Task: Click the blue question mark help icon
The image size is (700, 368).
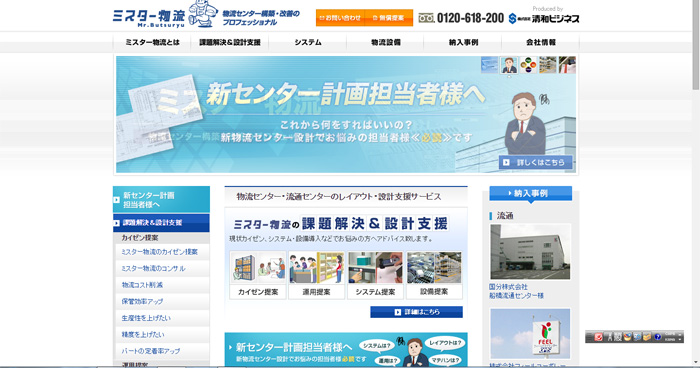Action: tap(657, 337)
